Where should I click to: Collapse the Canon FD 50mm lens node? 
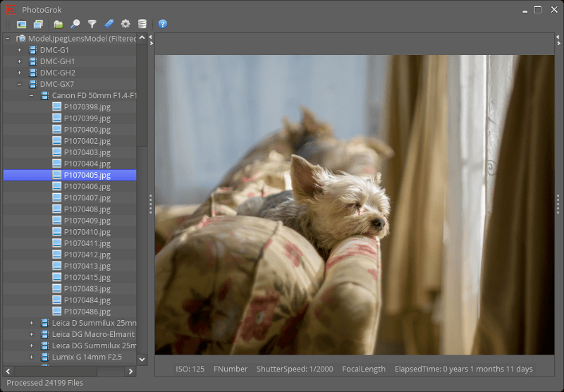tap(31, 96)
